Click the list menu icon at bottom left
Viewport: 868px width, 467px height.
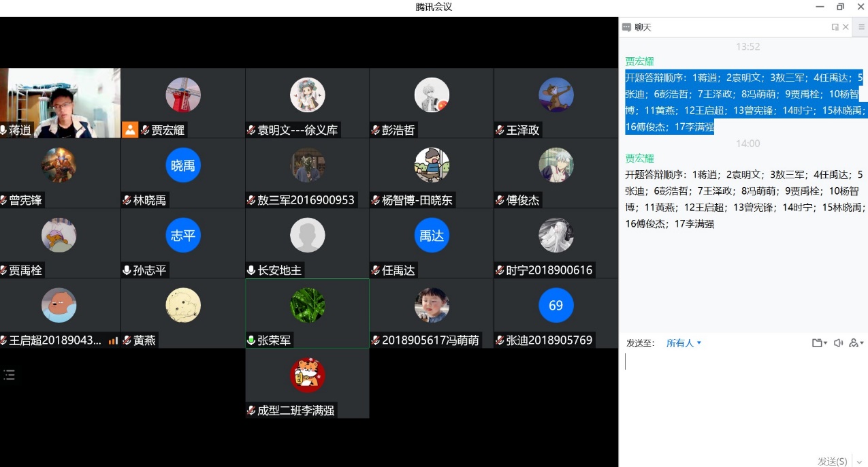click(x=9, y=374)
